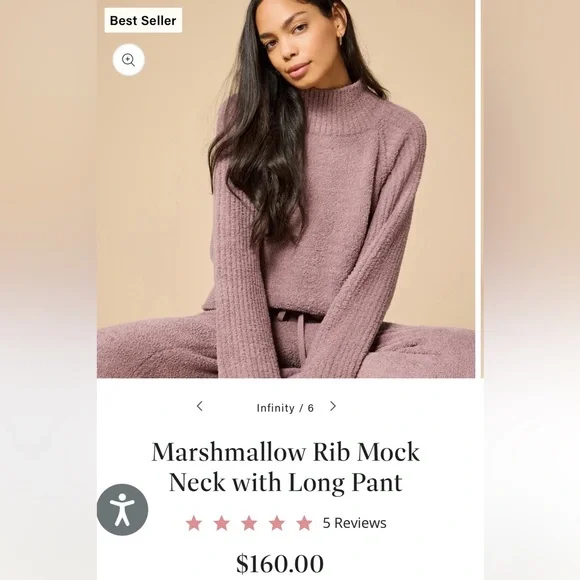Click the third rating star
Image resolution: width=580 pixels, height=580 pixels.
pyautogui.click(x=249, y=523)
